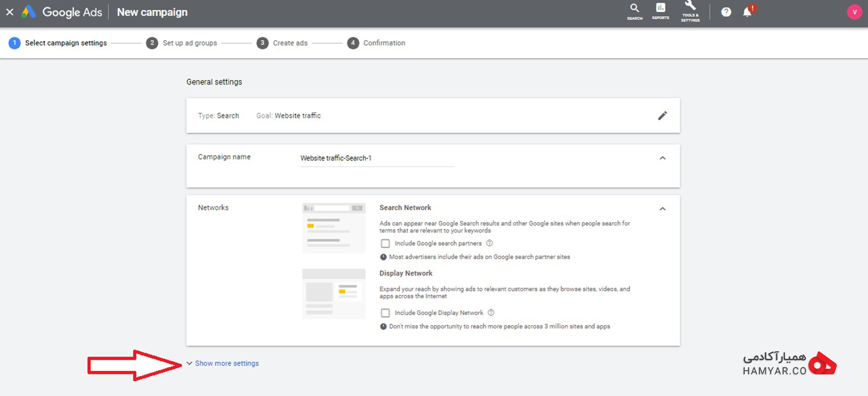Screen dimensions: 868x396
Task: Collapse the Campaign name section
Action: pos(662,158)
